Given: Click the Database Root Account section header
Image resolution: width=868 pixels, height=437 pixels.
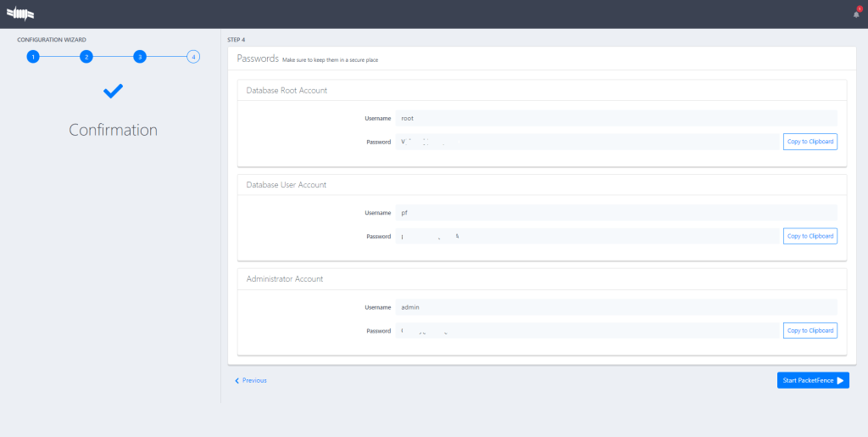Looking at the screenshot, I should coord(287,90).
